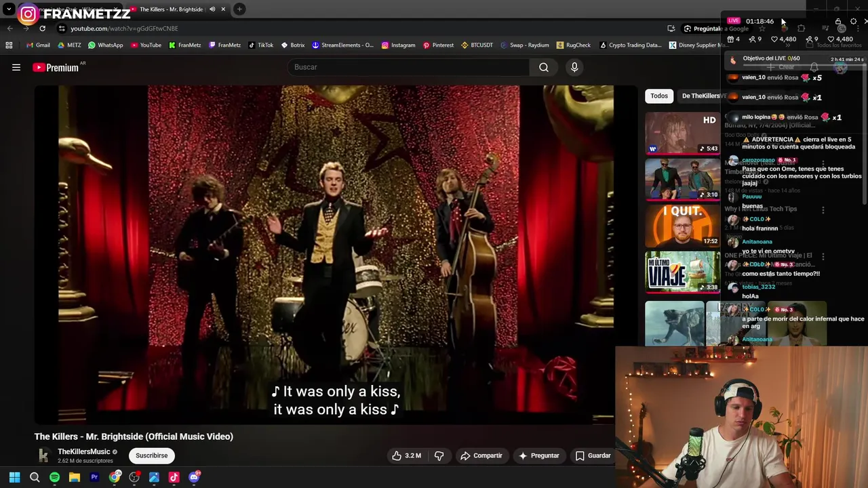Screen dimensions: 868x488
Task: Click the video title text
Action: coord(134,436)
